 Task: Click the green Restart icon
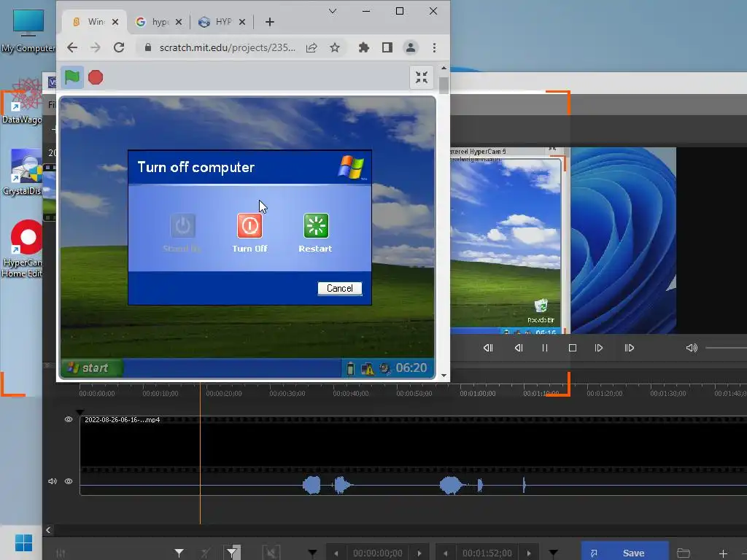tap(316, 225)
